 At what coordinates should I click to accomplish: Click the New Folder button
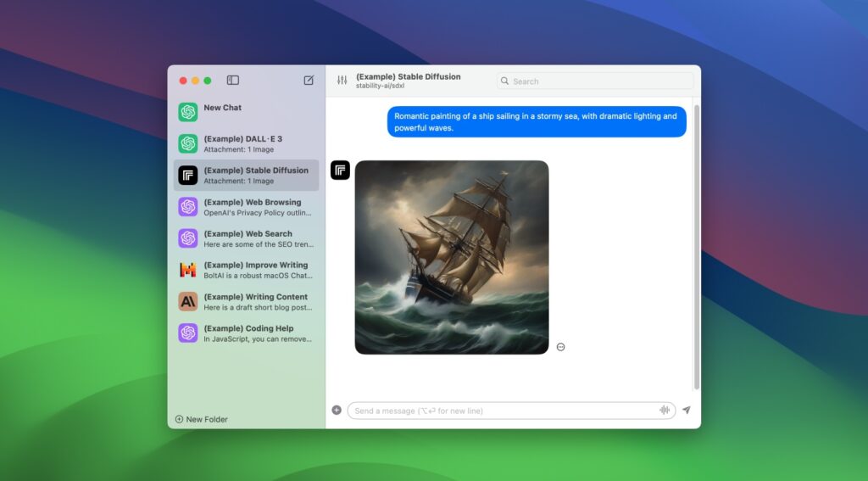point(202,419)
